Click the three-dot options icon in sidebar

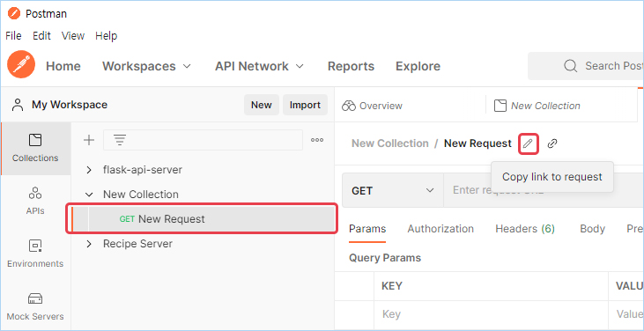(317, 140)
